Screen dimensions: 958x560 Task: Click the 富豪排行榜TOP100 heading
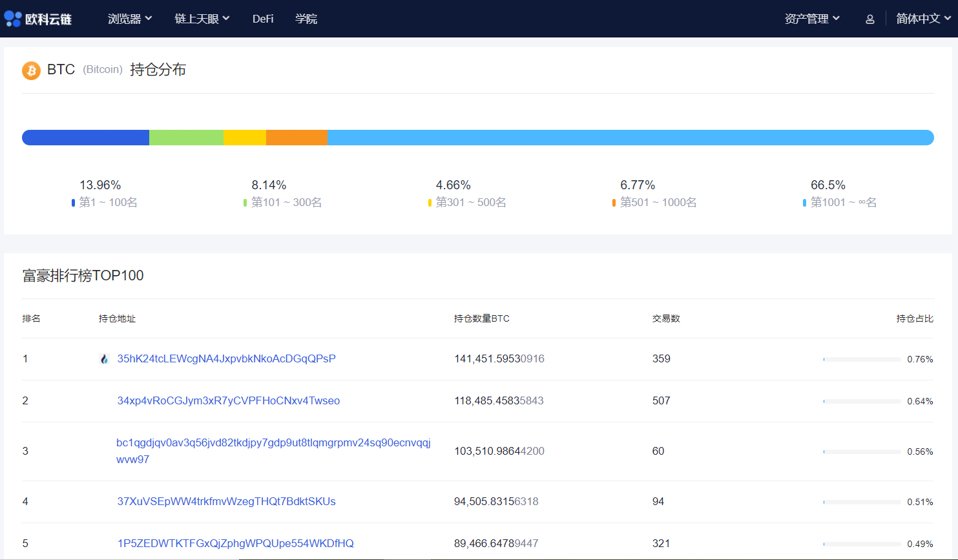[83, 276]
